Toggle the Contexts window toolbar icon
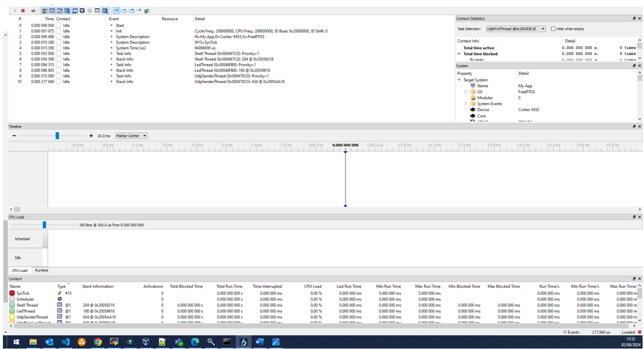 67,11
